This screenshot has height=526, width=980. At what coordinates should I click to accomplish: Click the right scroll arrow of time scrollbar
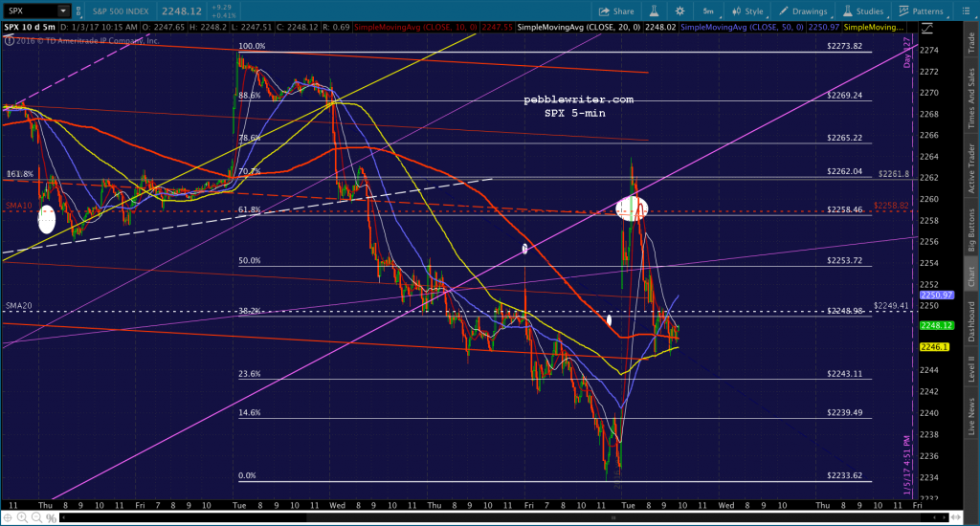point(945,518)
